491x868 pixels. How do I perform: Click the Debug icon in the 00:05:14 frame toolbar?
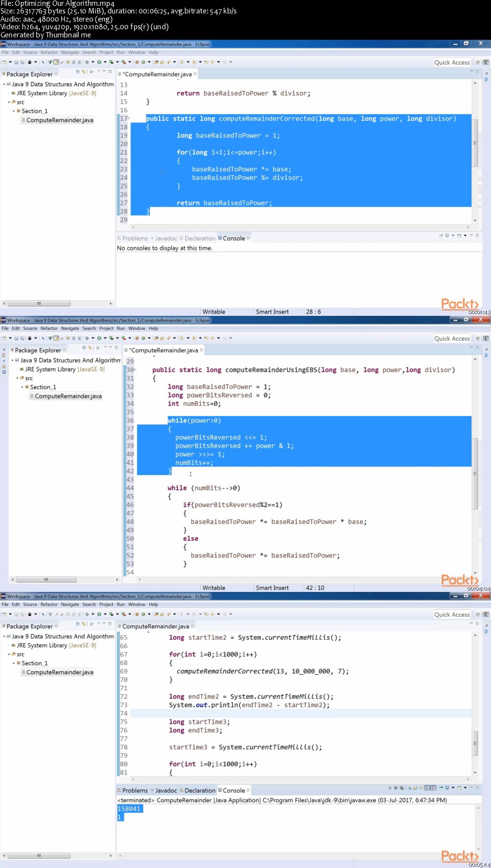[87, 614]
